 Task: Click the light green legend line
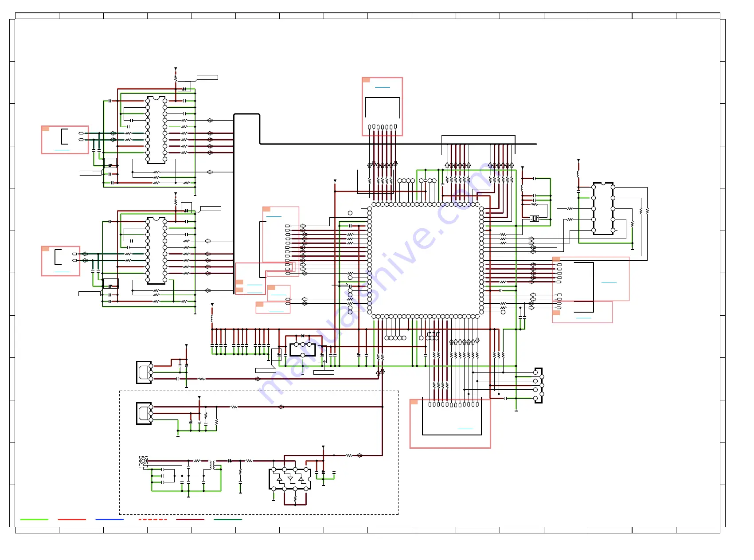(x=34, y=519)
